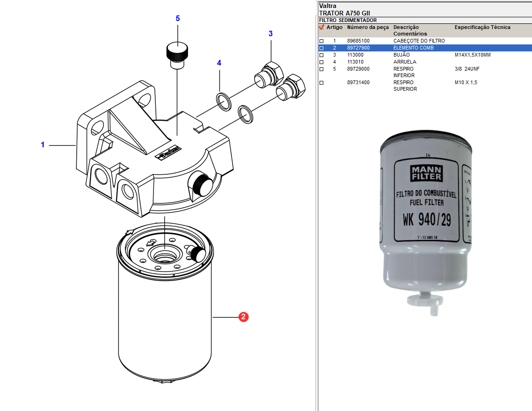The image size is (532, 411).
Task: Click the Descrição column header
Action: tap(406, 27)
